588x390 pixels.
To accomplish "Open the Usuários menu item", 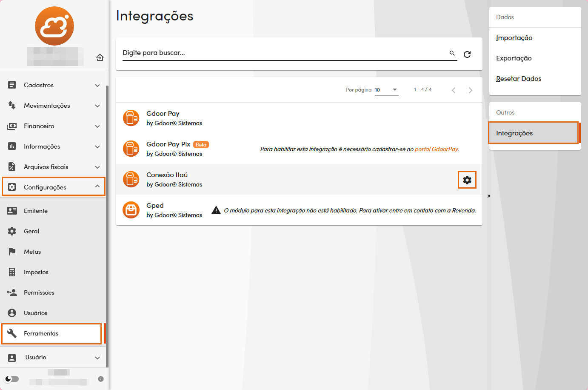I will (53, 313).
